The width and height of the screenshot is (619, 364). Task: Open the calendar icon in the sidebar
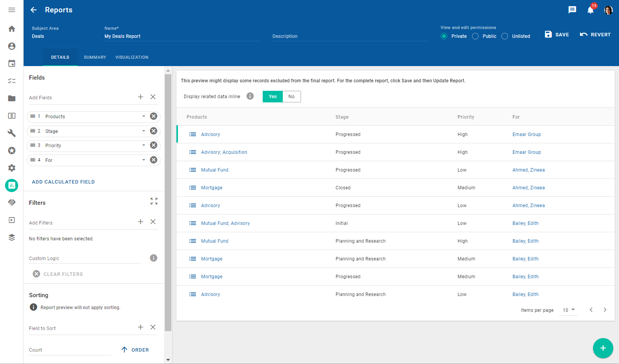pos(12,63)
